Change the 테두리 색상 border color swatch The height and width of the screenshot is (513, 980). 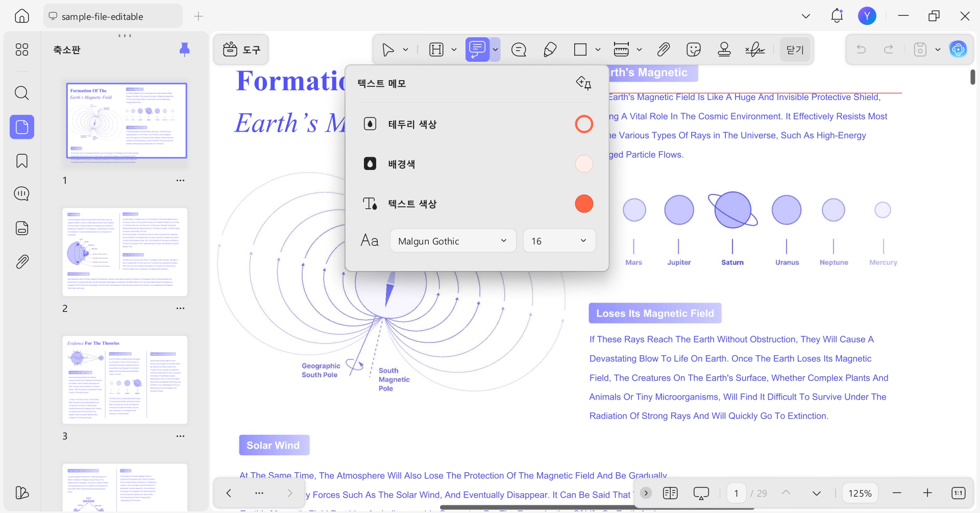coord(583,124)
